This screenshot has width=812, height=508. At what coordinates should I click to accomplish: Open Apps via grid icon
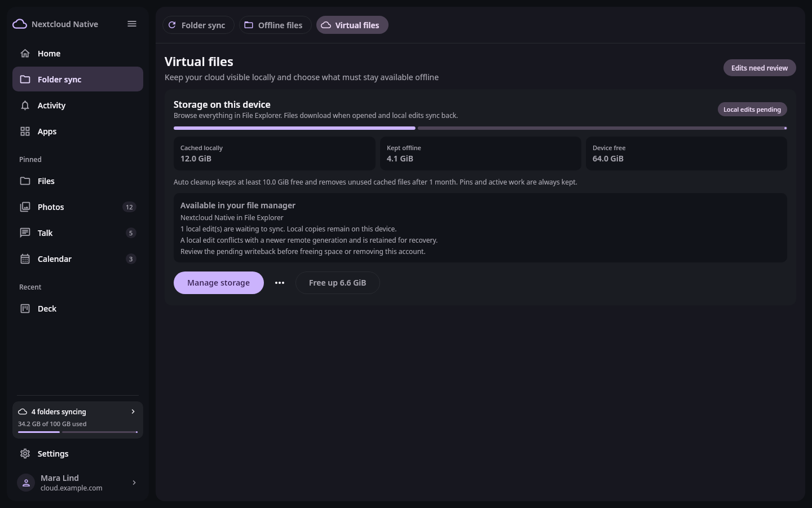25,132
